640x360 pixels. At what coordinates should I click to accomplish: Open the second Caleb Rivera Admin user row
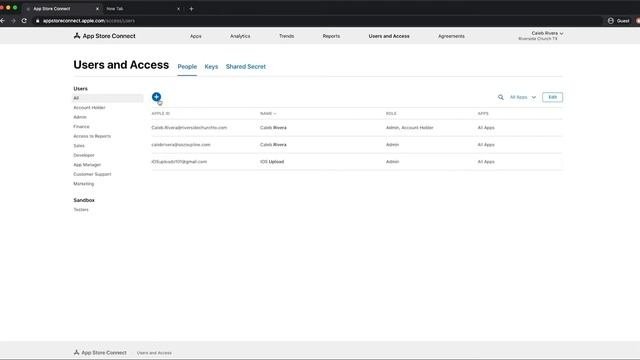pyautogui.click(x=357, y=145)
